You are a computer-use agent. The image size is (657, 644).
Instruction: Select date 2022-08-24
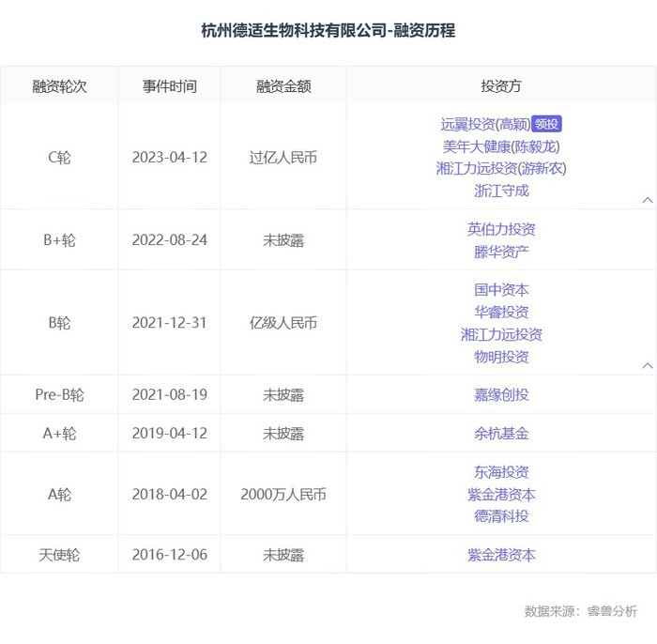pos(170,240)
